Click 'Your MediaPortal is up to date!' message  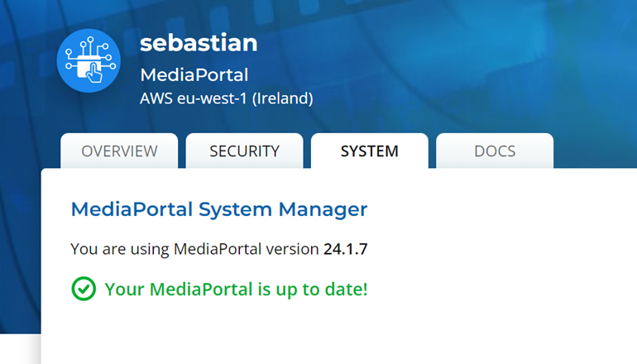pos(236,290)
